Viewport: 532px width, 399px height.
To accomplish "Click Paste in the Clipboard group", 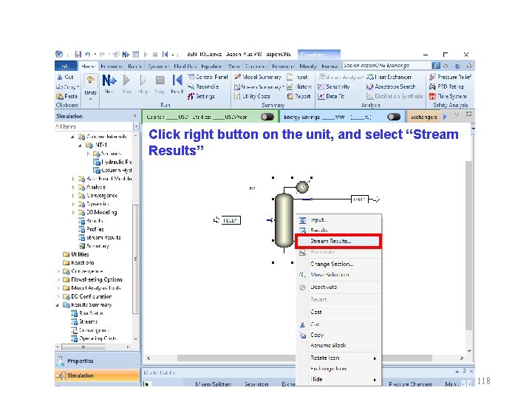I will 66,96.
